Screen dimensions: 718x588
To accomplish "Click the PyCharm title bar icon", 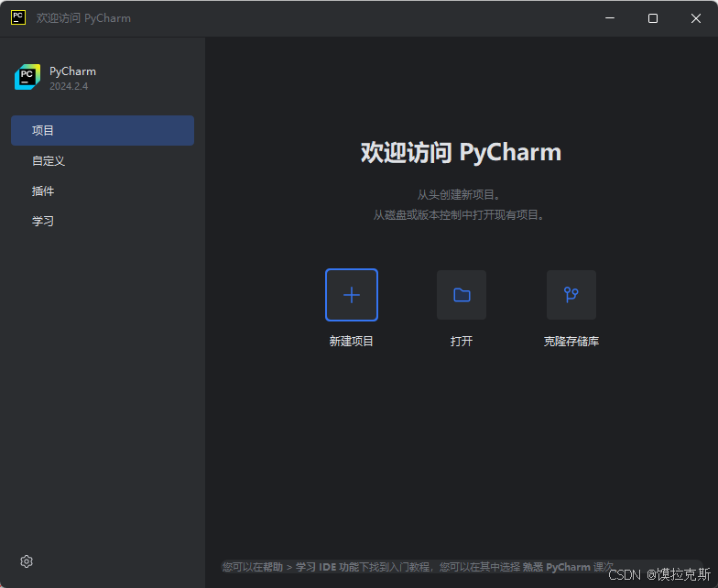I will tap(18, 18).
